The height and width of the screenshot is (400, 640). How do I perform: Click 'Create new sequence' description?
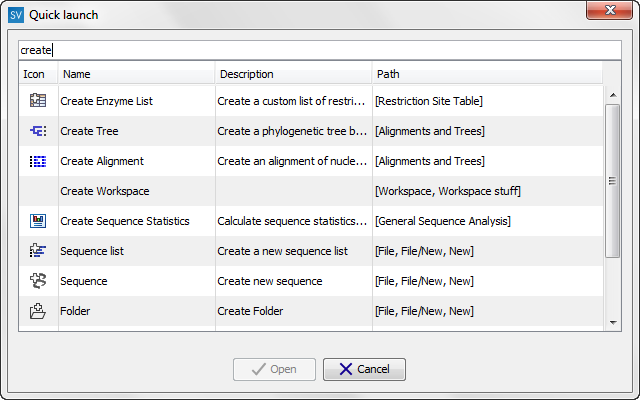(x=270, y=281)
